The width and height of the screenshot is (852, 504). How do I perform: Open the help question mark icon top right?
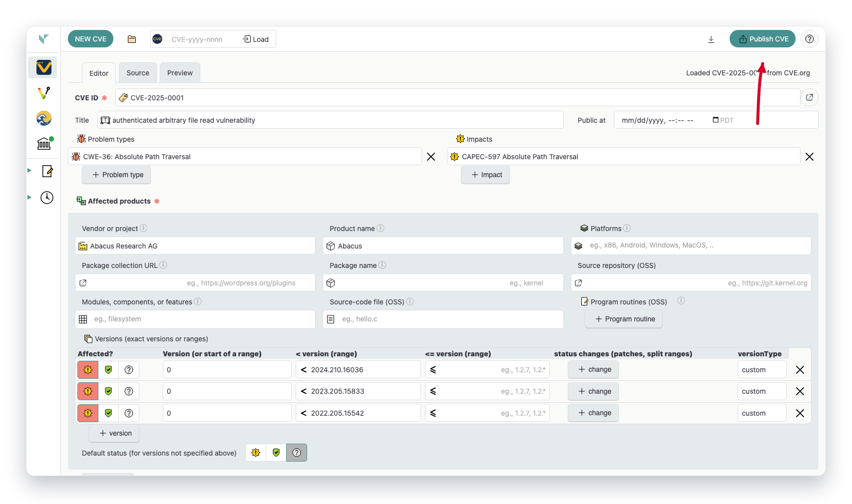(x=810, y=39)
